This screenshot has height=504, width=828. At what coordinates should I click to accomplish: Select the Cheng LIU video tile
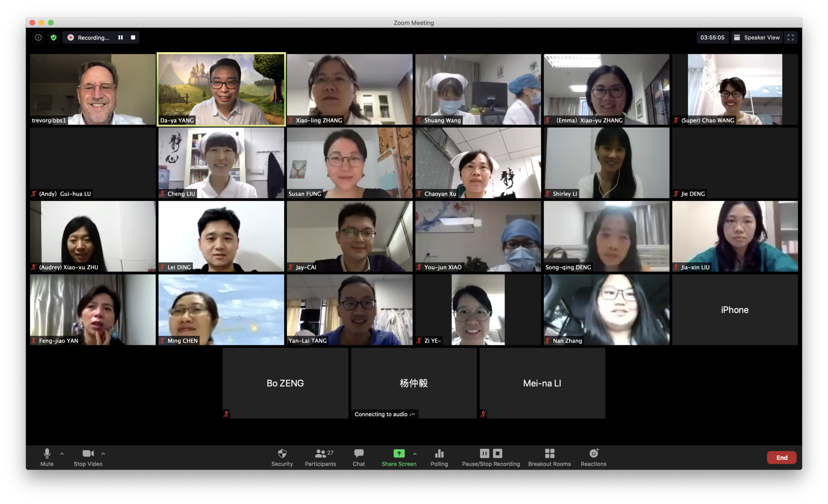(x=221, y=163)
